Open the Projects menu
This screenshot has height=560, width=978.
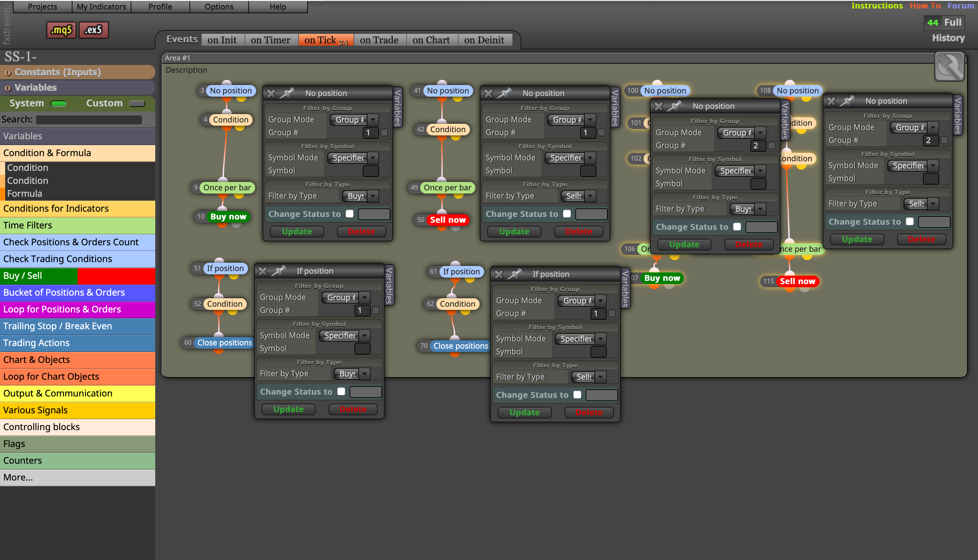42,6
